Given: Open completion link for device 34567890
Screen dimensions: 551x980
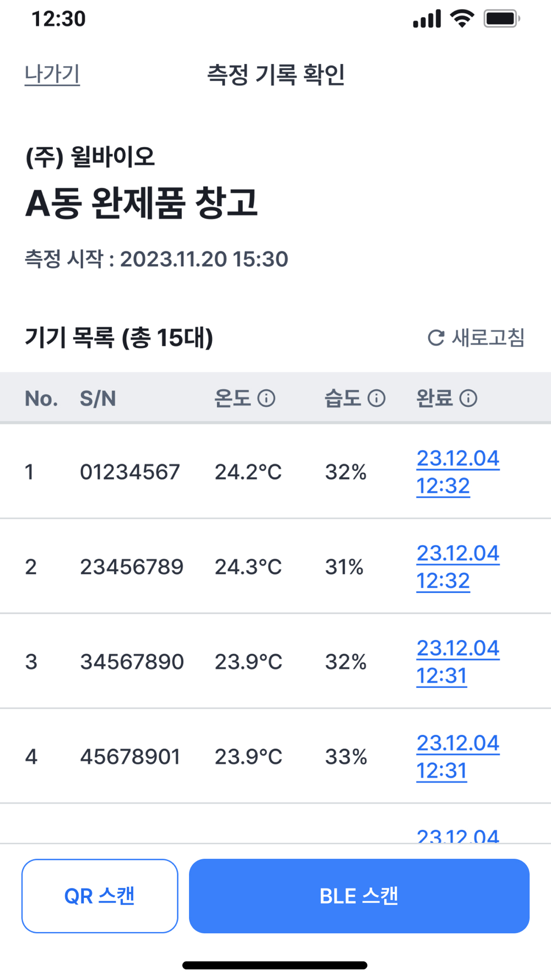Looking at the screenshot, I should tap(457, 661).
